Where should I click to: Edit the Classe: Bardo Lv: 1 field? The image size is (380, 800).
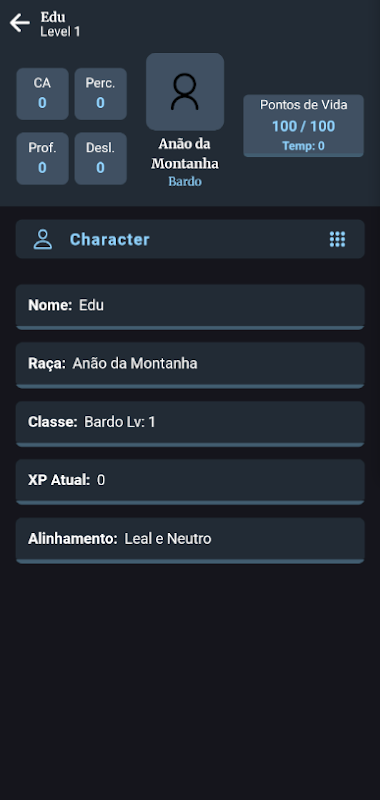click(190, 423)
